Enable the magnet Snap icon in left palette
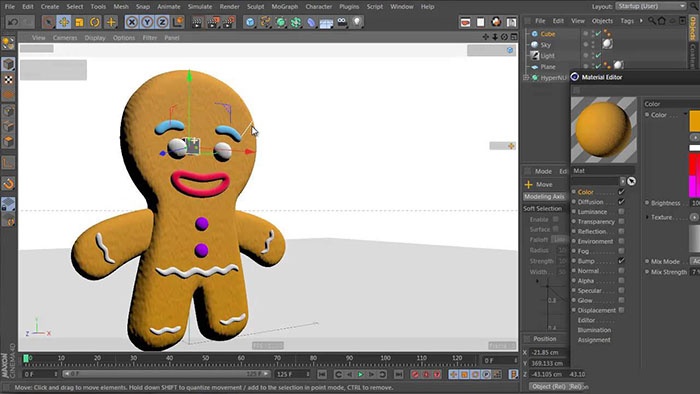 point(8,183)
